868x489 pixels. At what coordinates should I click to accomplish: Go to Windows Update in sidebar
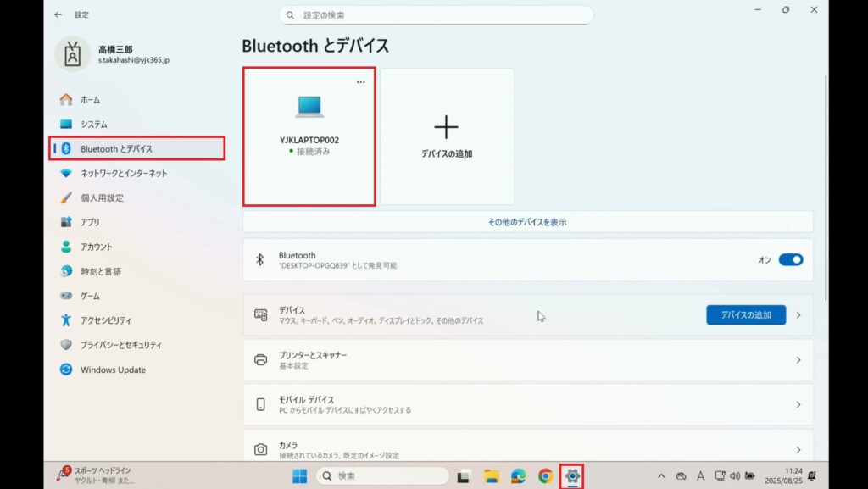113,370
